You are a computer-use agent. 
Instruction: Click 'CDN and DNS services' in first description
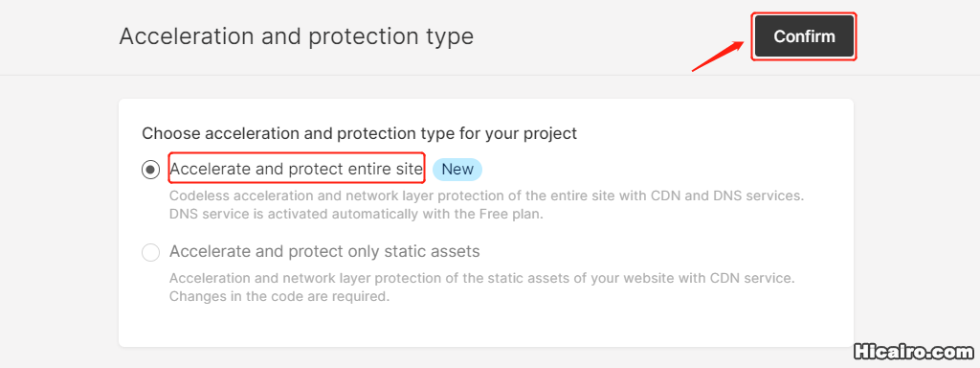click(x=726, y=195)
